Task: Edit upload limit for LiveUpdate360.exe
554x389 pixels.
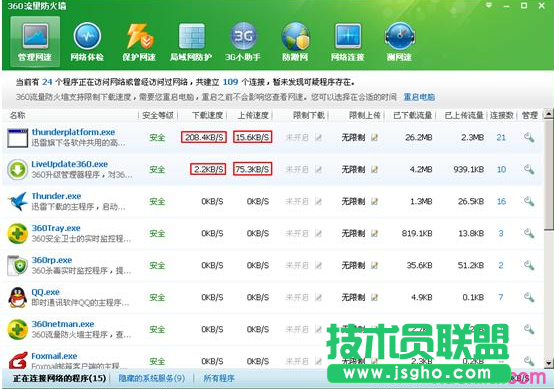Action: 375,169
